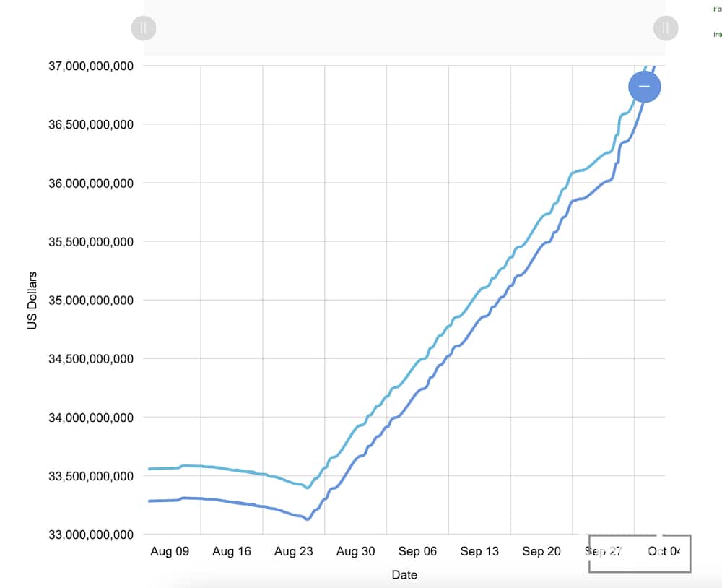
Task: Click the Aug 30 date label
Action: tap(356, 552)
